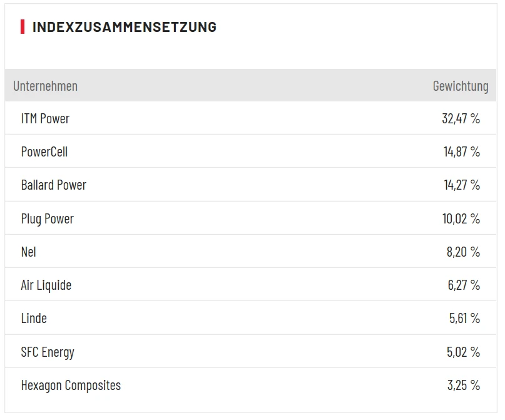Select the PowerCell company name
The image size is (505, 420).
[x=44, y=151]
